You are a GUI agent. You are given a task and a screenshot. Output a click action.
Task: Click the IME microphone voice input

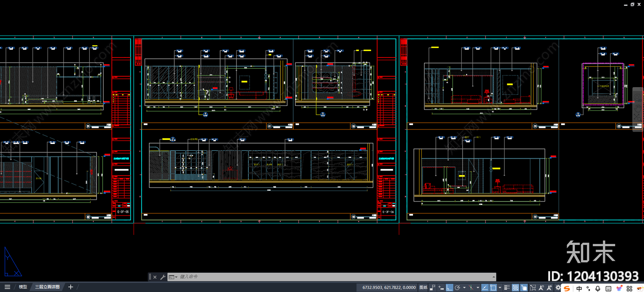[598, 288]
